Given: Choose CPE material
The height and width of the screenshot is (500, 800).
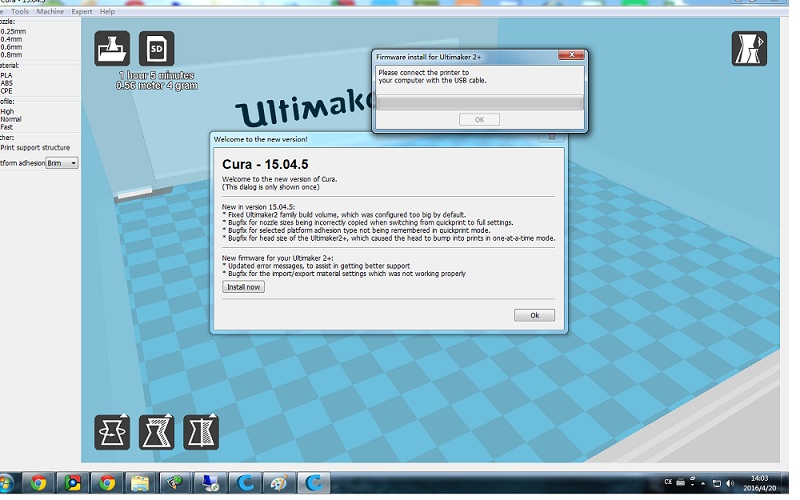Looking at the screenshot, I should click(6, 91).
